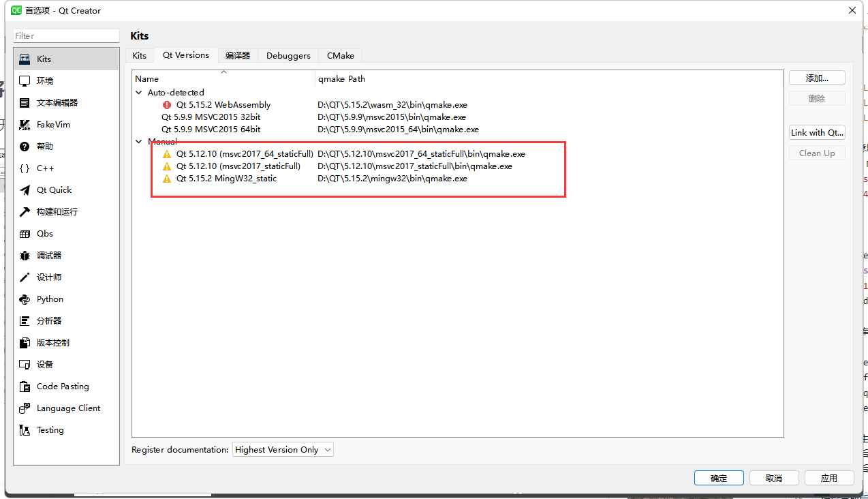Click the Link with Qt... button
Image resolution: width=868 pixels, height=499 pixels.
(x=817, y=133)
